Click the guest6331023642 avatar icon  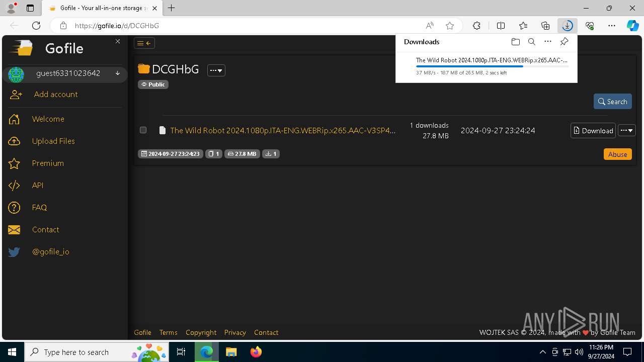16,74
